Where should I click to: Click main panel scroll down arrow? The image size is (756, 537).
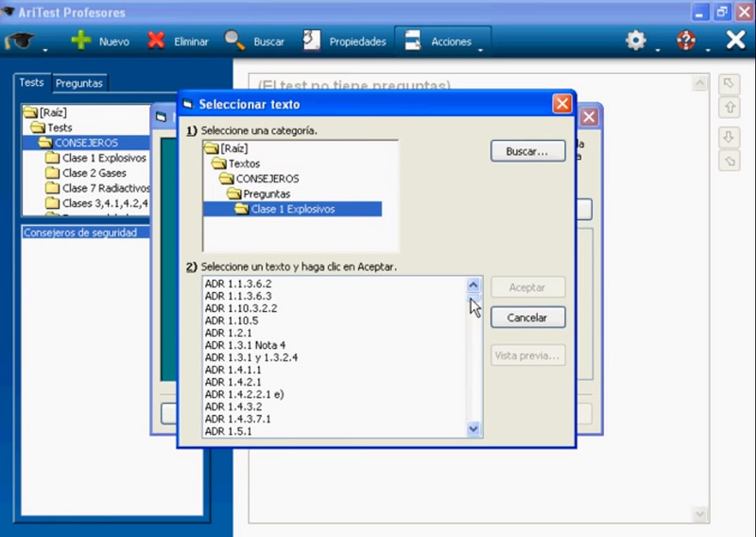click(699, 514)
